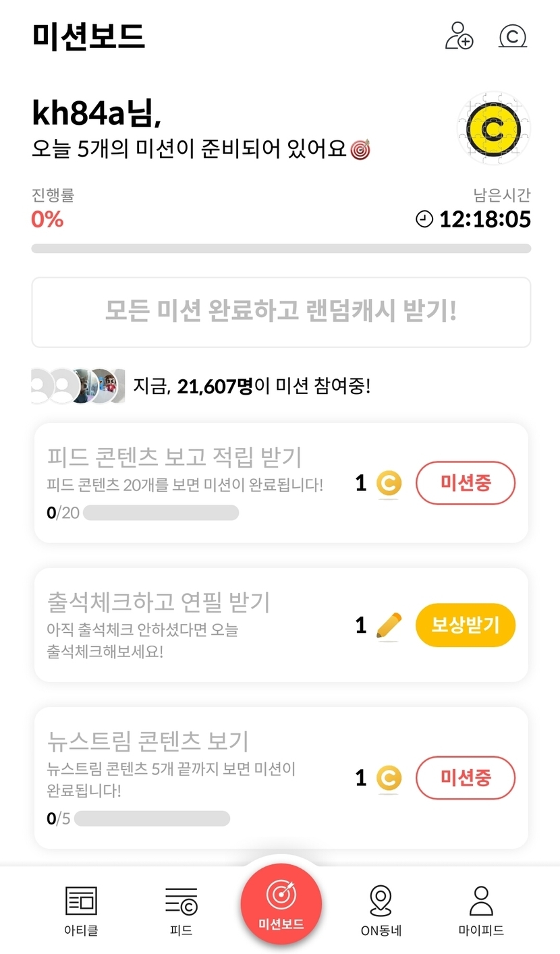Tap the add friend icon
This screenshot has width=560, height=954.
[x=459, y=35]
